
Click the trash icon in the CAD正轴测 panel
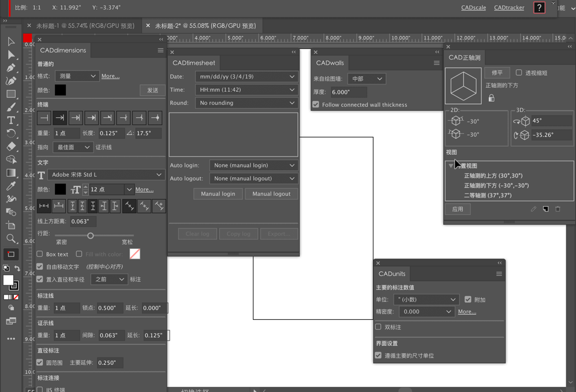click(558, 209)
